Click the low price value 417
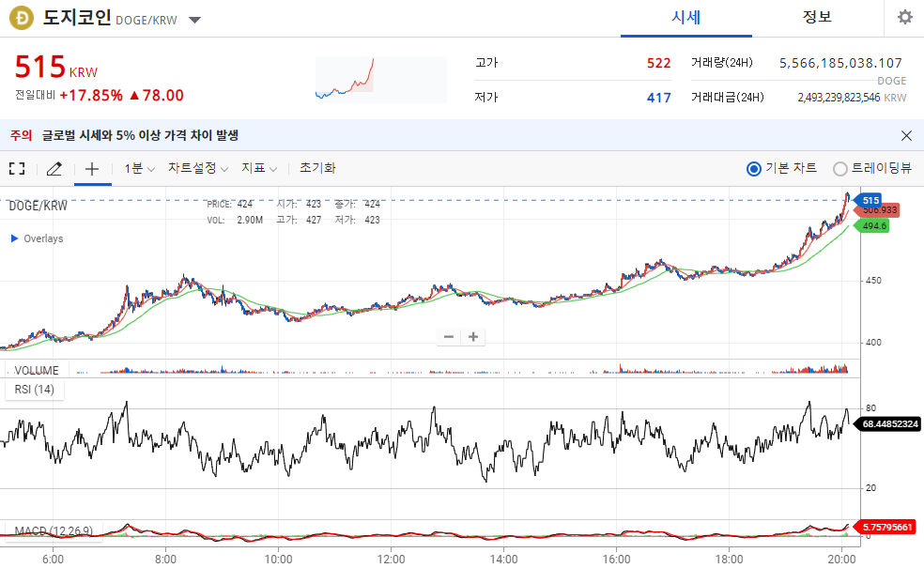 pyautogui.click(x=659, y=98)
